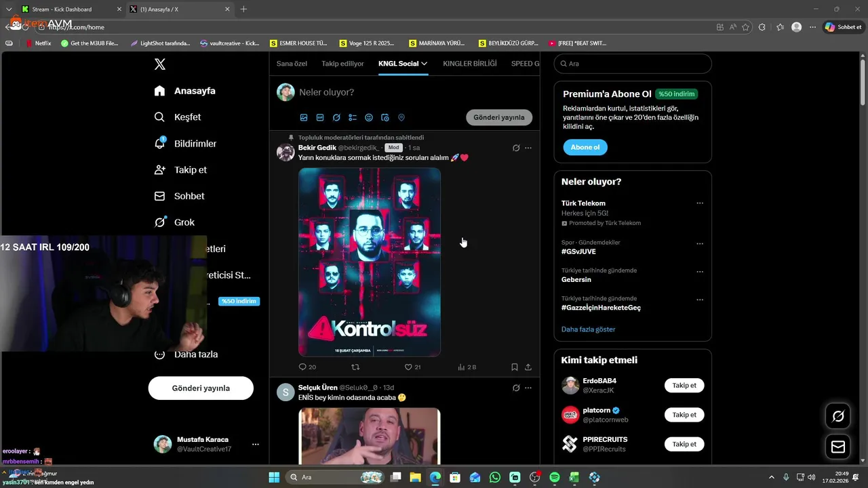Follow ErdoBAB4 with Takip et

coord(684,386)
